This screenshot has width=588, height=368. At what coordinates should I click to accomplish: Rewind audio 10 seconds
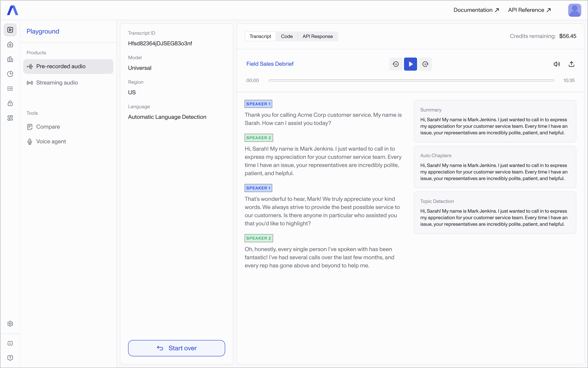[396, 64]
